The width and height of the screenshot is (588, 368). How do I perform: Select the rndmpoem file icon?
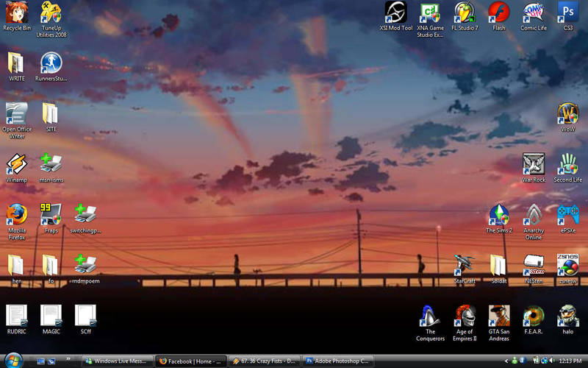85,269
